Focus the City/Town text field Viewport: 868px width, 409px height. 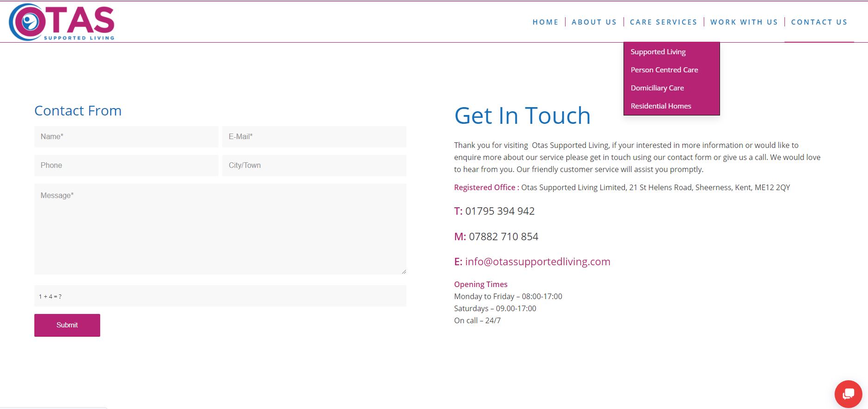(314, 166)
